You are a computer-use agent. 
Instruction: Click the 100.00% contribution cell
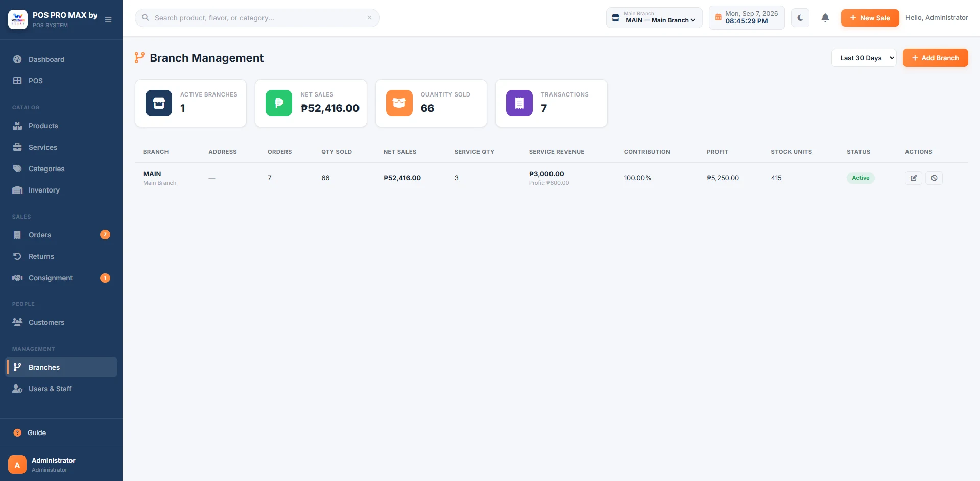tap(637, 178)
